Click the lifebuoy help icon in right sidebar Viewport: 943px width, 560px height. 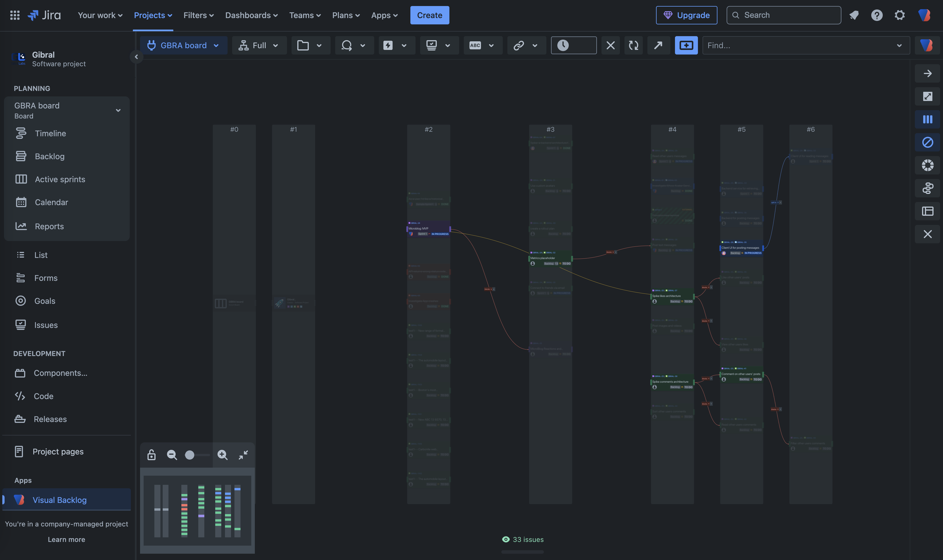click(927, 165)
